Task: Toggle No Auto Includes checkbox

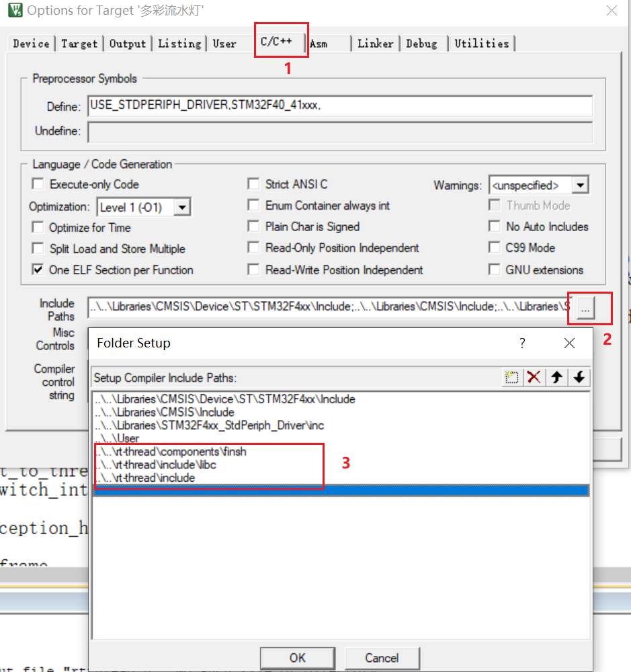Action: [495, 226]
